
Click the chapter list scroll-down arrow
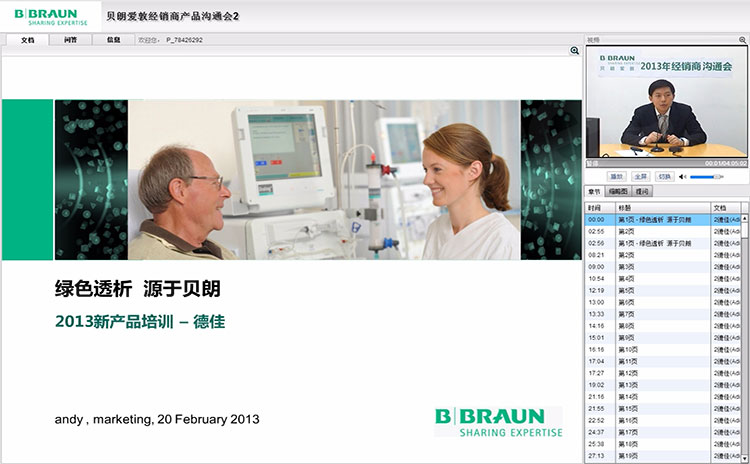tap(744, 458)
